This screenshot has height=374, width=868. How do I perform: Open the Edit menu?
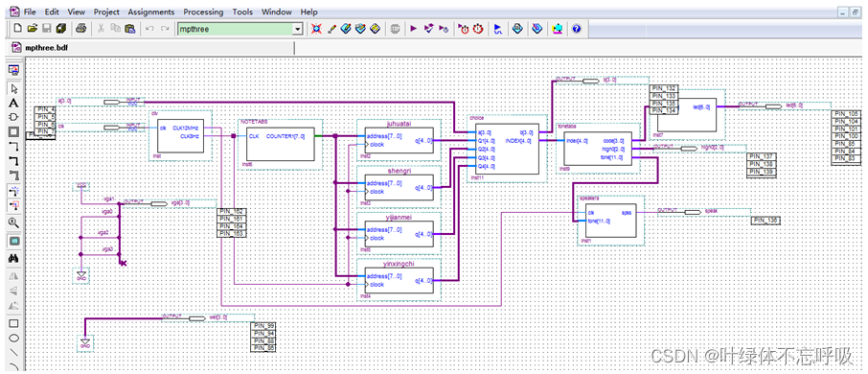[52, 12]
